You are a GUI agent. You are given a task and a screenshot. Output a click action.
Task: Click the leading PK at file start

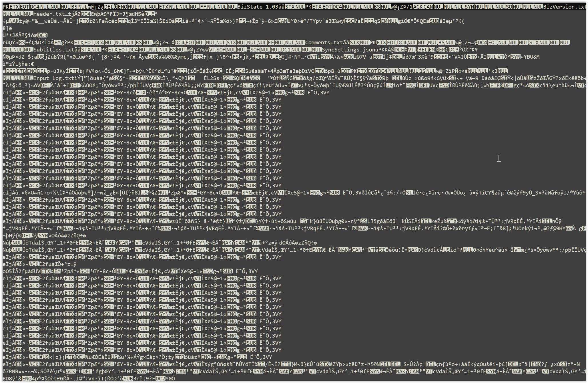6,7
